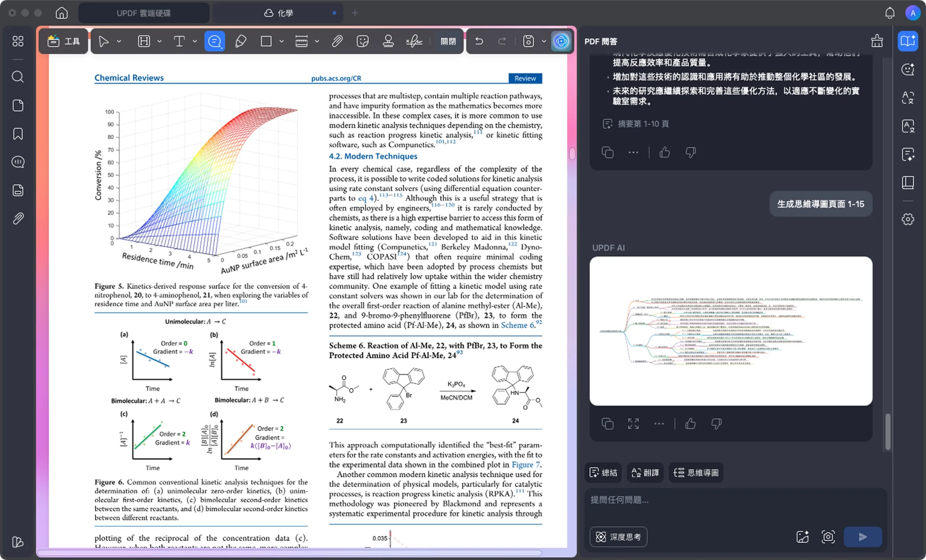Open bookmarks panel in left sidebar
This screenshot has width=926, height=560.
pyautogui.click(x=18, y=134)
